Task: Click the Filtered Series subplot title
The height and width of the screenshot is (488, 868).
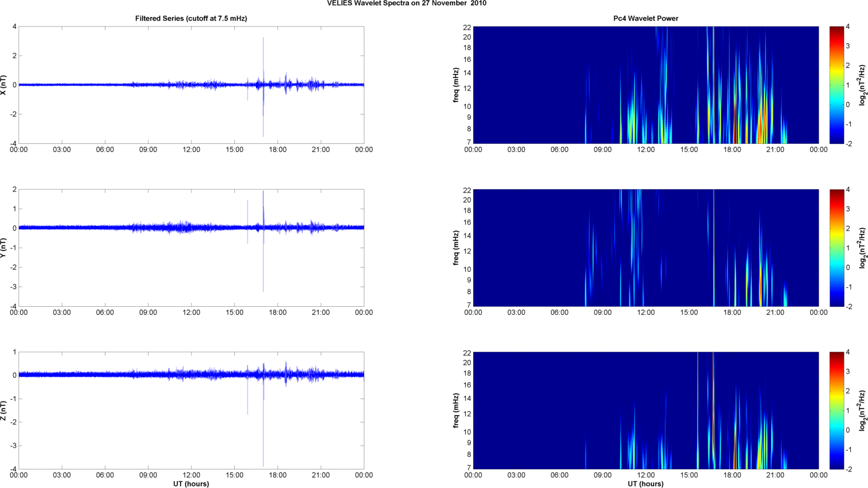Action: tap(191, 18)
